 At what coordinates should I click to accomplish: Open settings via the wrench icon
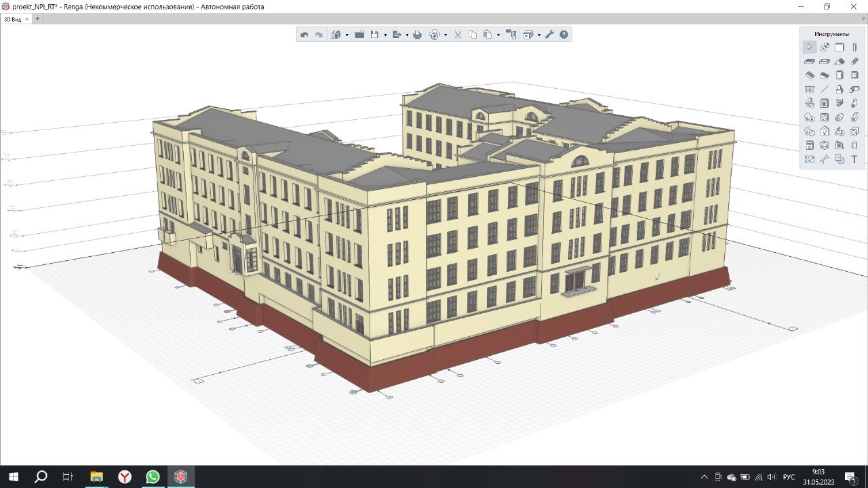[x=549, y=35]
